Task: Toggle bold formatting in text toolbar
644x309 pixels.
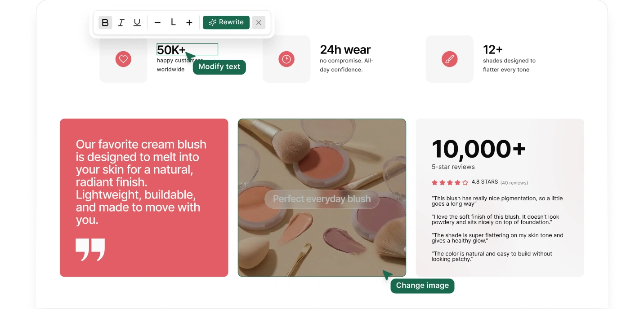Action: tap(105, 22)
